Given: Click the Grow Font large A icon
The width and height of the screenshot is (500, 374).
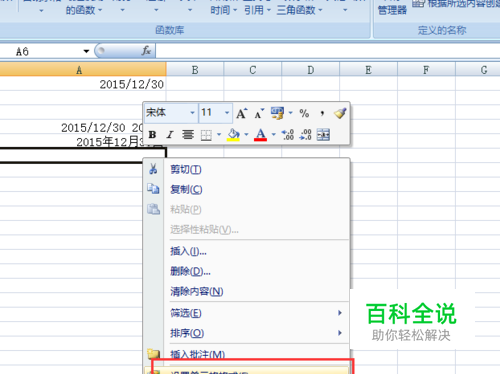Looking at the screenshot, I should click(242, 113).
